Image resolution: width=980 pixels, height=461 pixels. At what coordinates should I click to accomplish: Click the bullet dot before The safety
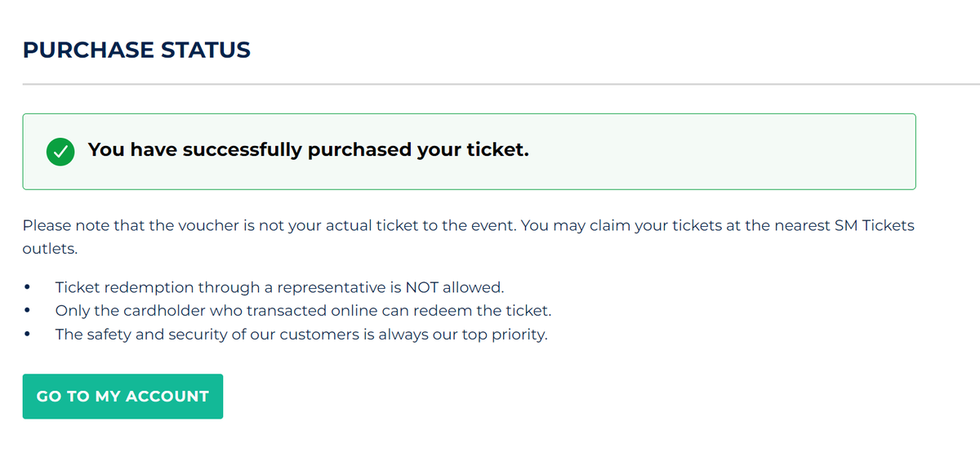click(x=29, y=335)
